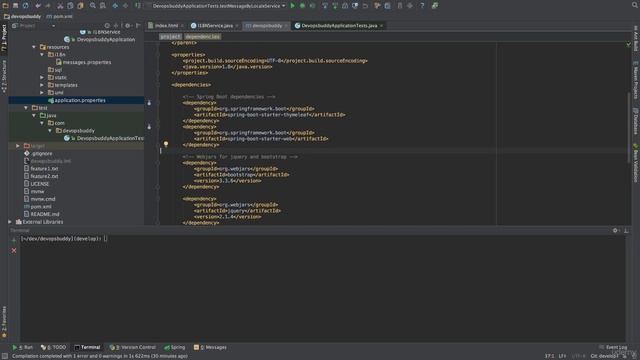Viewport: 640px width, 360px height.
Task: Click the Cut scissors icon
Action: coord(60,6)
